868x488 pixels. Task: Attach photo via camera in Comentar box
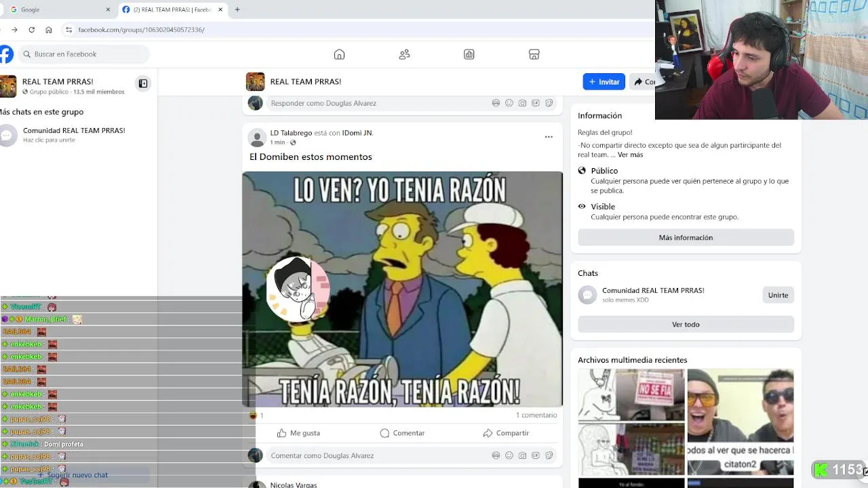pos(522,455)
